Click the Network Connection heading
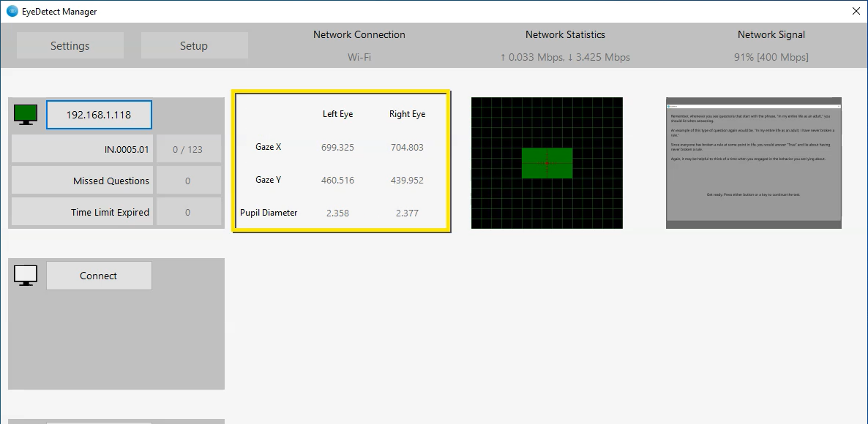The width and height of the screenshot is (868, 424). (359, 34)
